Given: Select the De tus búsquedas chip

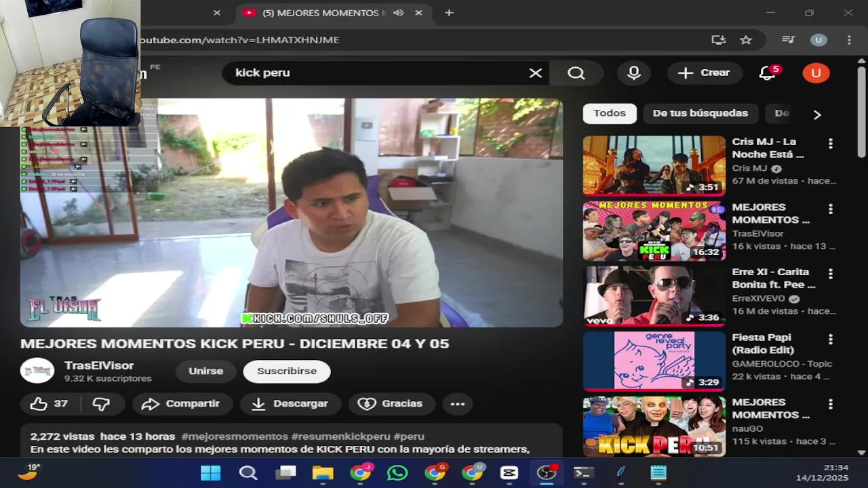Looking at the screenshot, I should click(x=701, y=113).
